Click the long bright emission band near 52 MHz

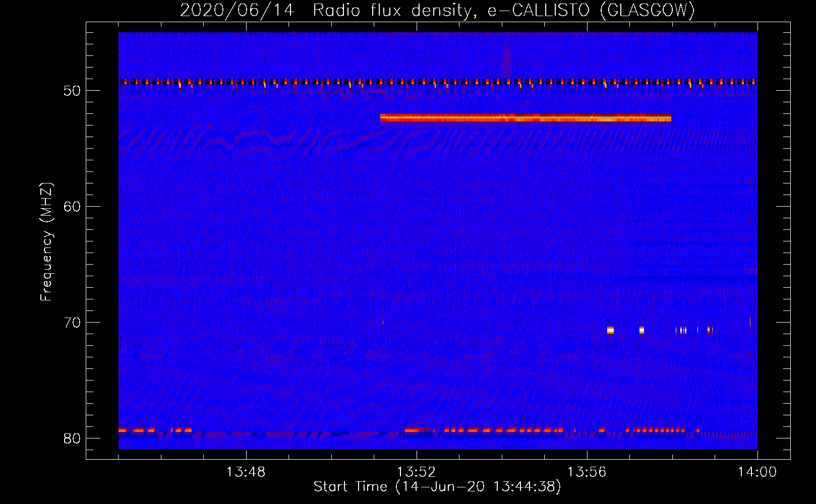(x=526, y=118)
